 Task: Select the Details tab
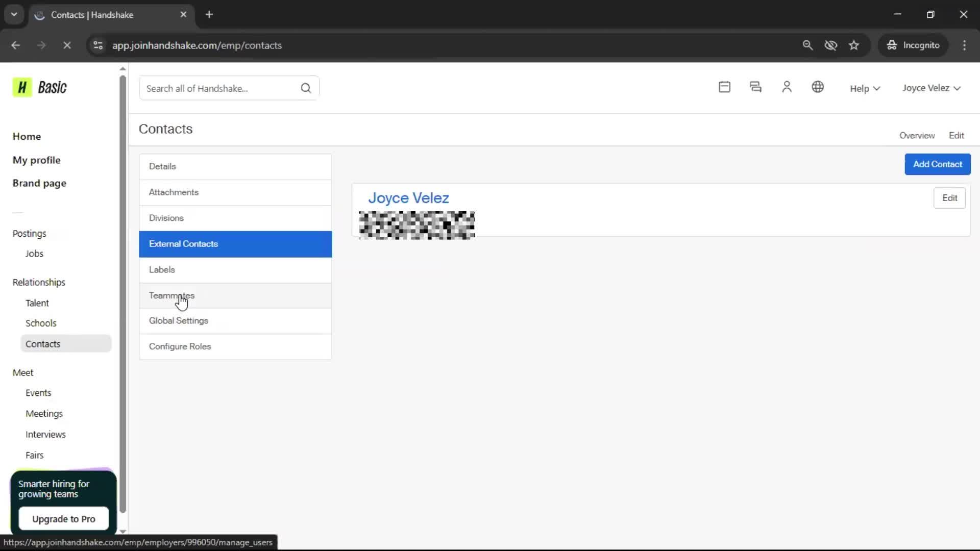(x=235, y=166)
